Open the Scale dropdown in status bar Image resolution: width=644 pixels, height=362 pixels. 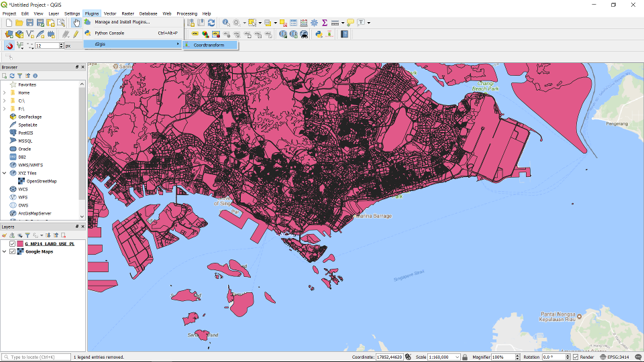458,357
